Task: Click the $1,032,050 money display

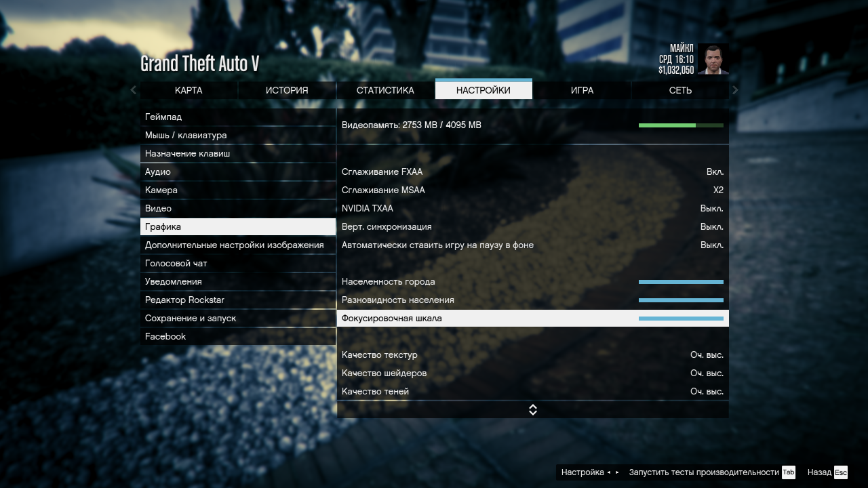Action: 676,70
